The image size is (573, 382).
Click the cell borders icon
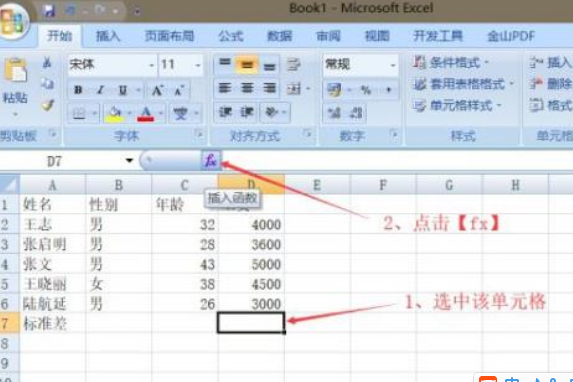pyautogui.click(x=79, y=114)
